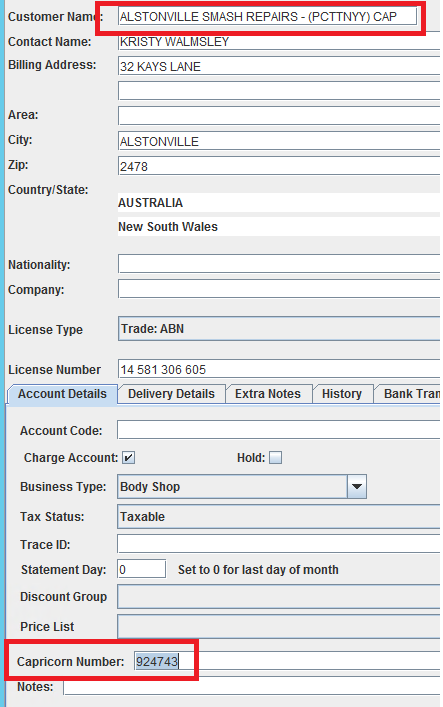This screenshot has width=443, height=707.
Task: Open the Bank Transactions tab
Action: coord(407,394)
